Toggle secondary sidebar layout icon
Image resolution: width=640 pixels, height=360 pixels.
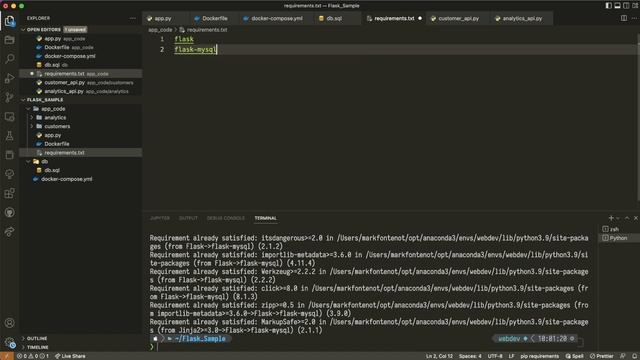627,6
